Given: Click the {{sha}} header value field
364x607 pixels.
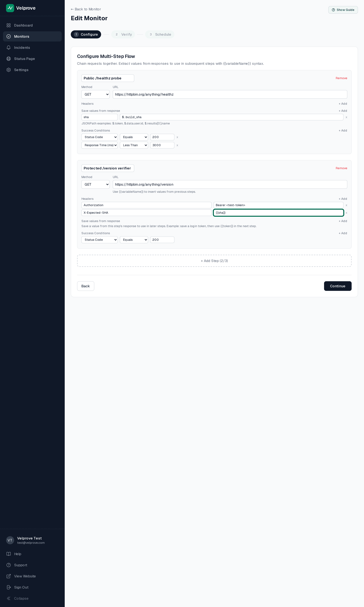Looking at the screenshot, I should click(x=278, y=213).
